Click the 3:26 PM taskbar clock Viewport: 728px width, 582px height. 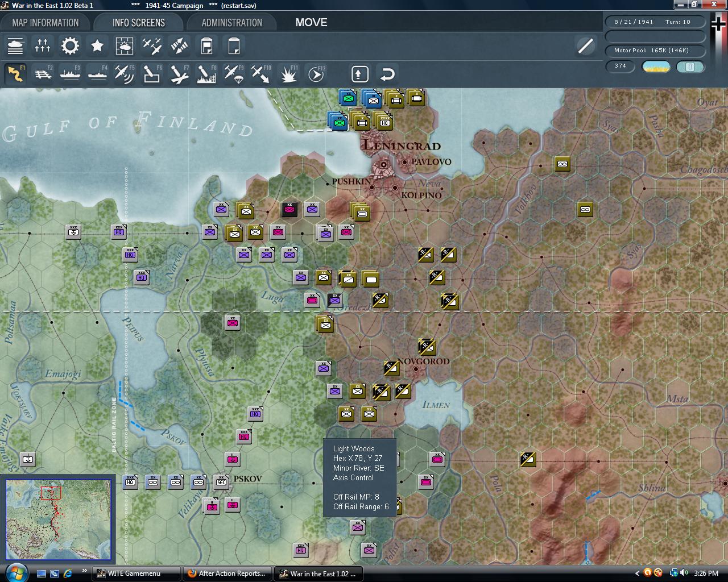tap(706, 573)
